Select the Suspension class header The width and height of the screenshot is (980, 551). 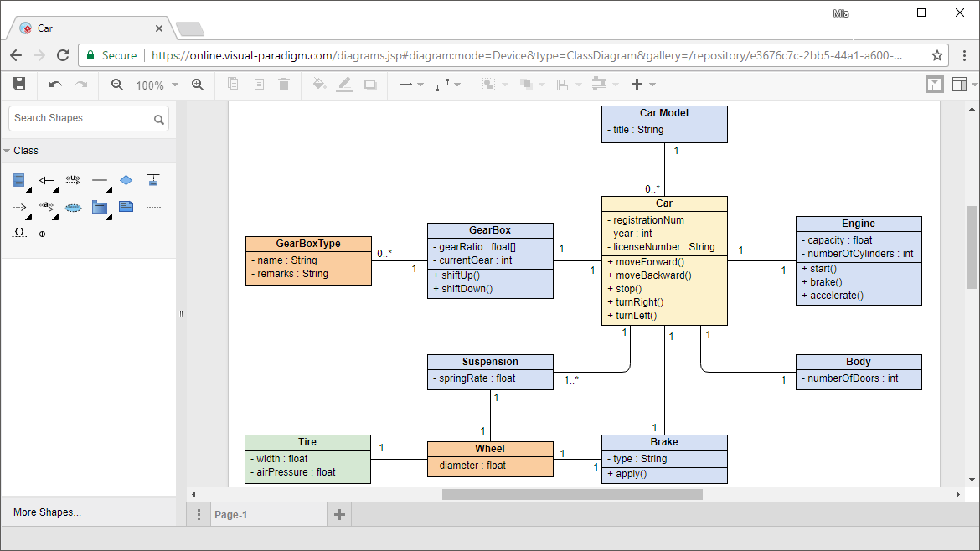490,362
